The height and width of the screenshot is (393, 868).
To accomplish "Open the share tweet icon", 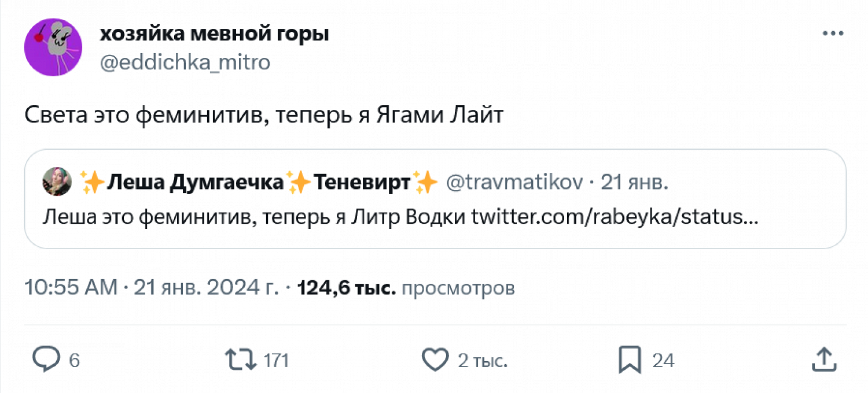I will (x=822, y=360).
